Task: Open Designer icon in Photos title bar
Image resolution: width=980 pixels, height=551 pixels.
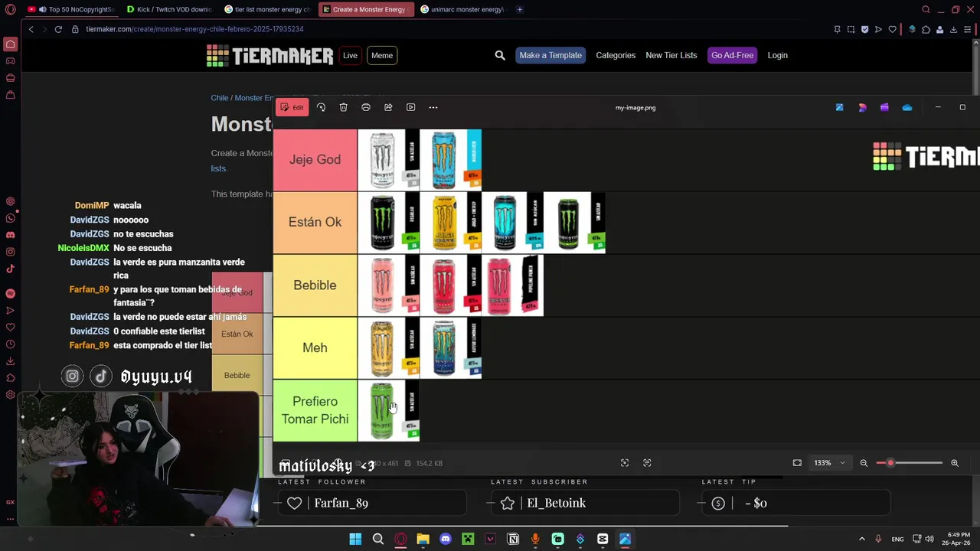Action: tap(862, 108)
